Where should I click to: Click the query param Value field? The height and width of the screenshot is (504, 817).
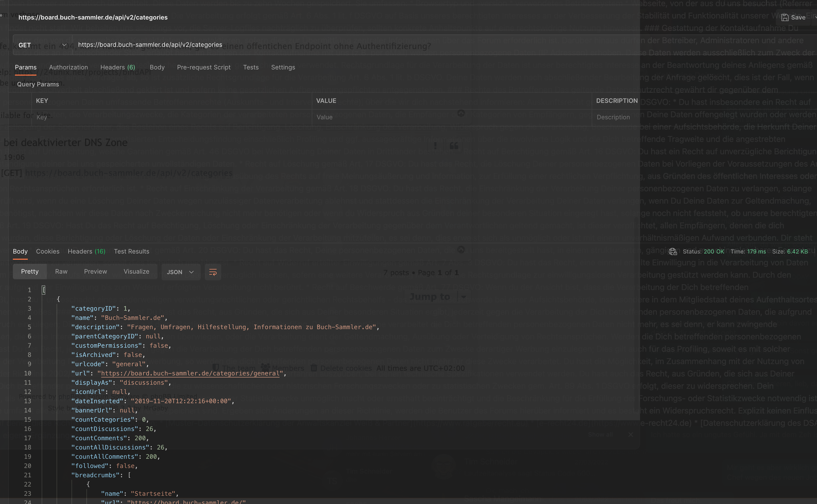(x=450, y=117)
